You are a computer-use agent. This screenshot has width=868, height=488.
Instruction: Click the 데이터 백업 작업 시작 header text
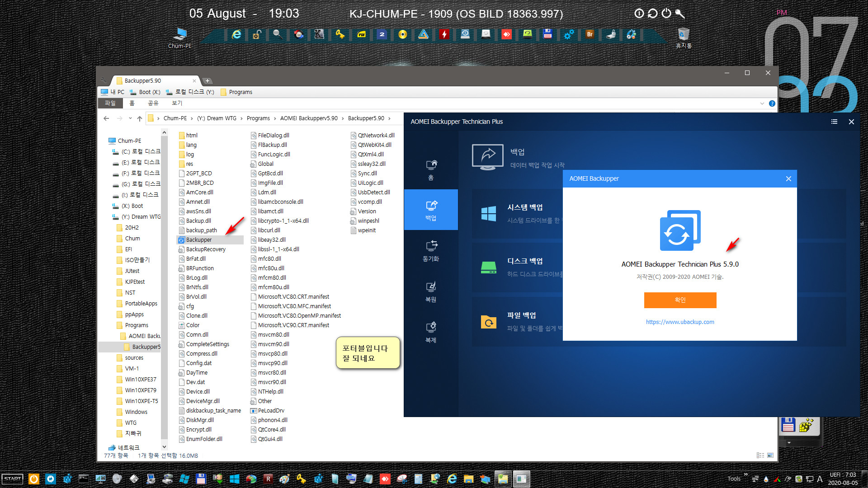[x=538, y=165]
